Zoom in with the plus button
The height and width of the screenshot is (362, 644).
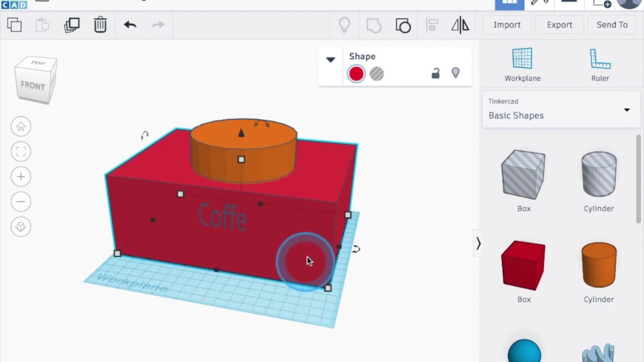pyautogui.click(x=21, y=176)
